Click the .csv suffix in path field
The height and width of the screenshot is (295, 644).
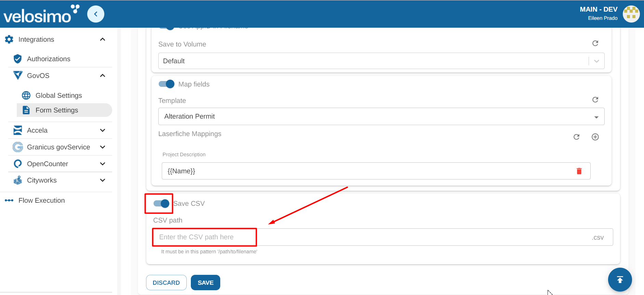coord(598,238)
